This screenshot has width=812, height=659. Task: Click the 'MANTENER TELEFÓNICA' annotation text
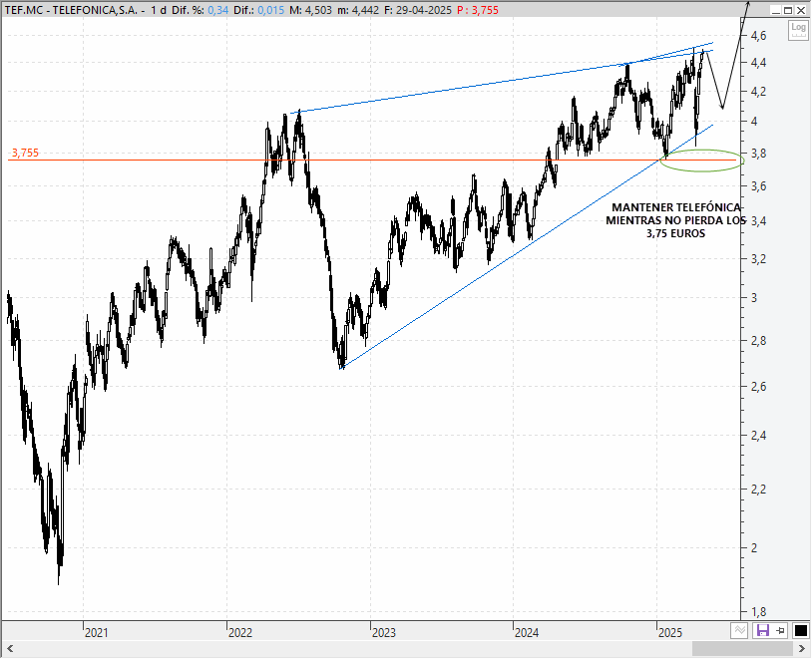point(676,207)
